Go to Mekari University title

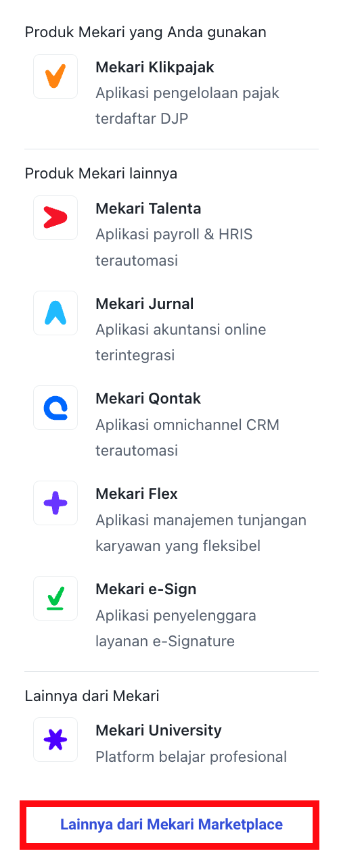(158, 731)
